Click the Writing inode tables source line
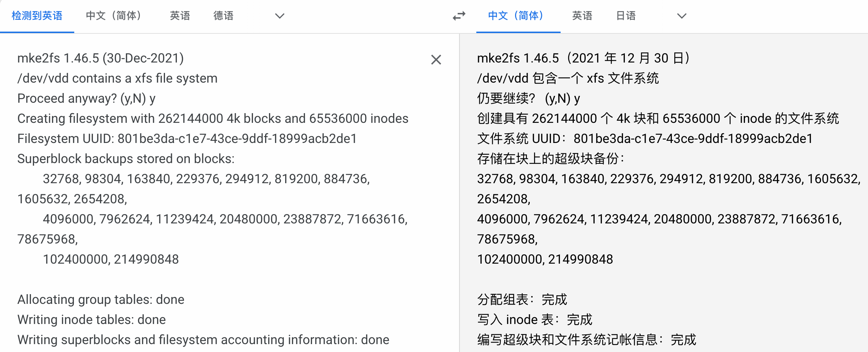Screen dimensions: 868x352 [x=91, y=319]
